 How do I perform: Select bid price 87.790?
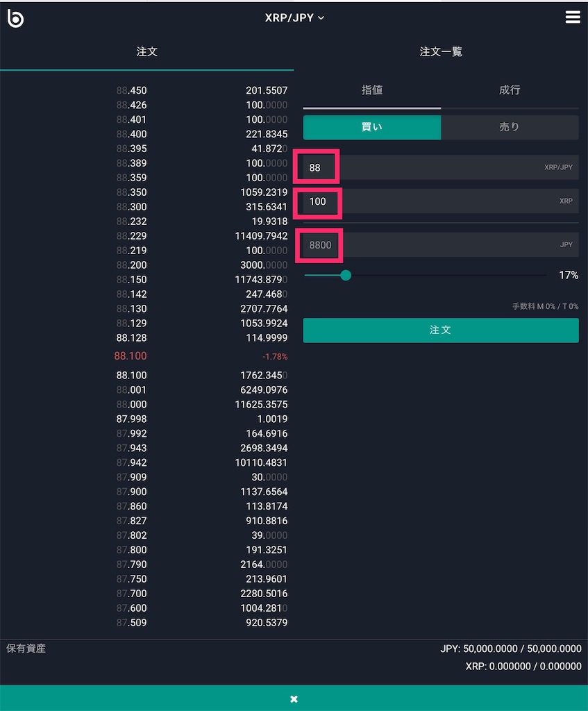131,564
